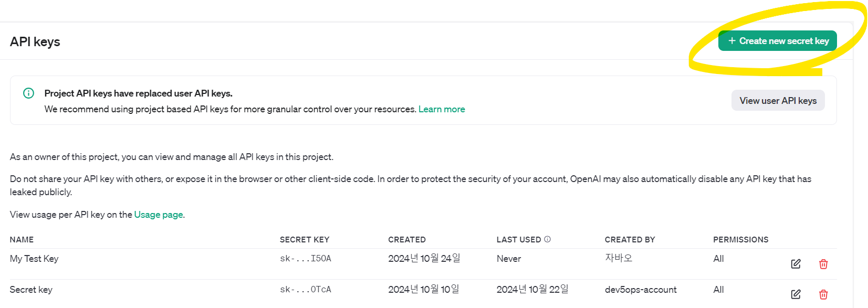Screen dimensions: 868x308
Task: Click the plus icon on Create button
Action: 731,41
